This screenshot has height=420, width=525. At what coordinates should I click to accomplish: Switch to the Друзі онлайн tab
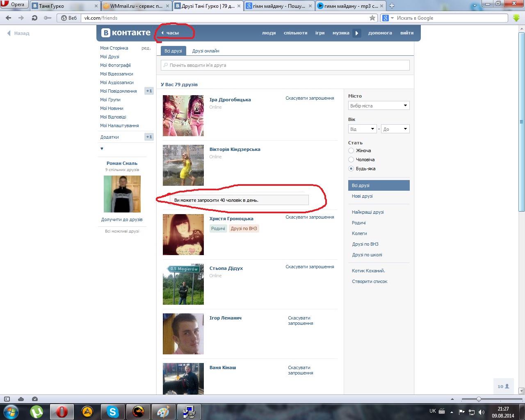[x=205, y=51]
